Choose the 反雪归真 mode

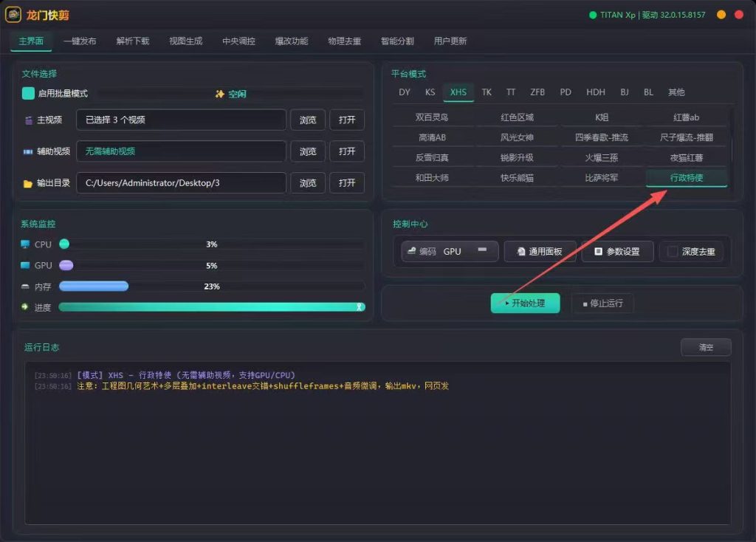click(432, 158)
